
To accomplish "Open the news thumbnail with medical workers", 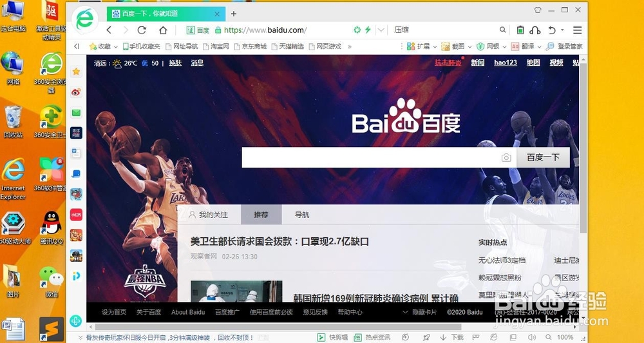I will pyautogui.click(x=236, y=291).
